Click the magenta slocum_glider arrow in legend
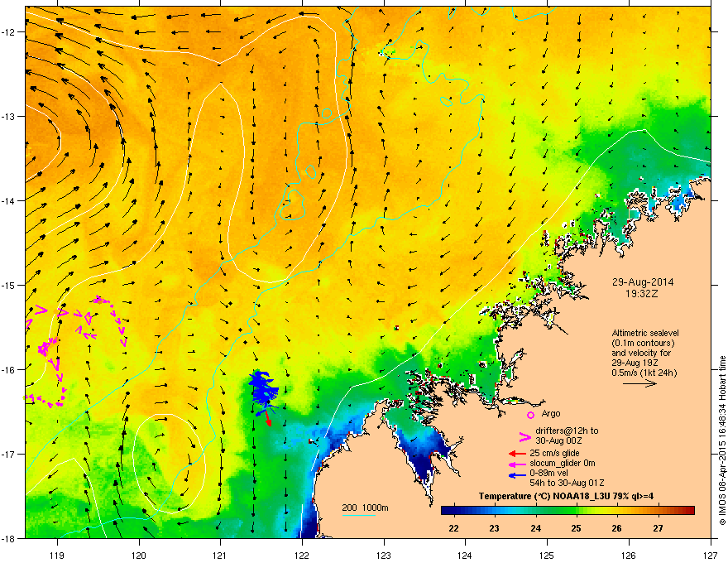This screenshot has height=563, width=728. pyautogui.click(x=517, y=464)
